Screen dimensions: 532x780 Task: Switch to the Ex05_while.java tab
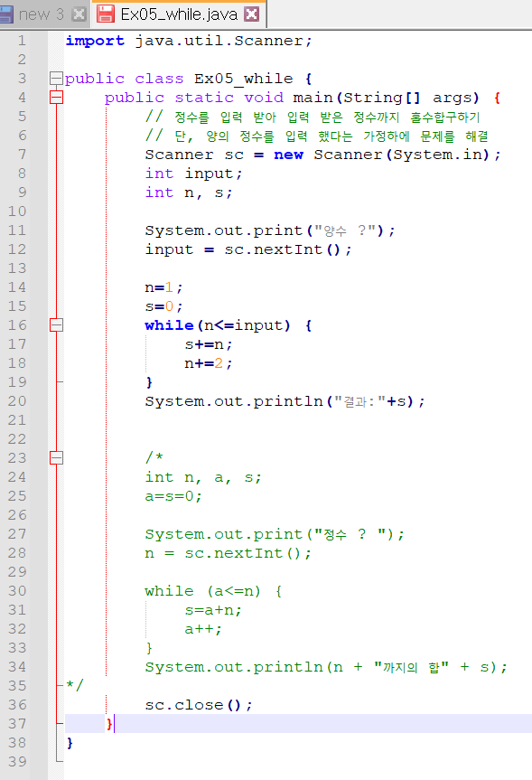179,14
